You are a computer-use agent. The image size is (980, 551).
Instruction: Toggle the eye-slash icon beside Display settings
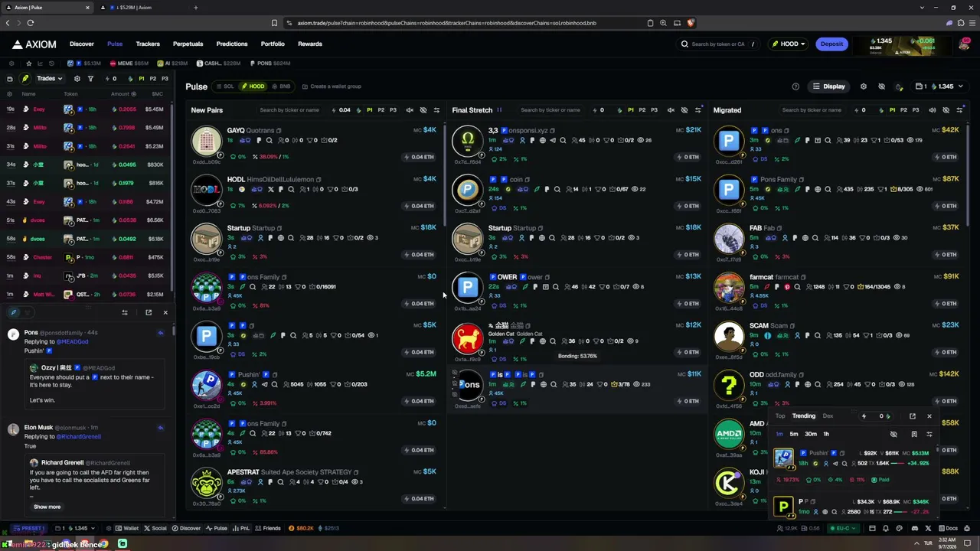coord(881,86)
